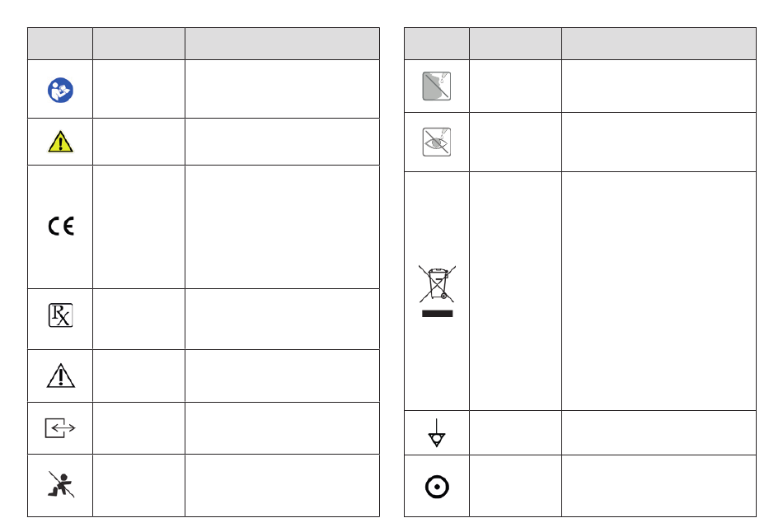Click the narrow blank cell beside the circle-dot symbol
Image resolution: width=783 pixels, height=532 pixels.
click(515, 486)
